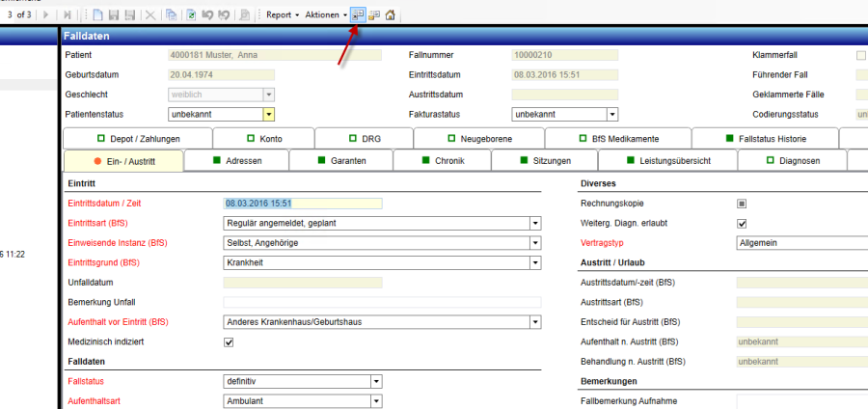This screenshot has width=868, height=409.
Task: Toggle the Medizinisch indiziert checkbox
Action: click(229, 342)
